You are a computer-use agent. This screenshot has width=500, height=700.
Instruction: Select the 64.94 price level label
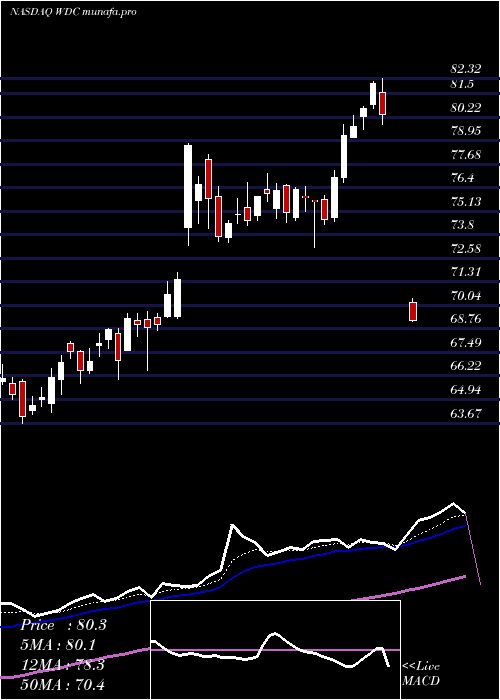[x=466, y=390]
